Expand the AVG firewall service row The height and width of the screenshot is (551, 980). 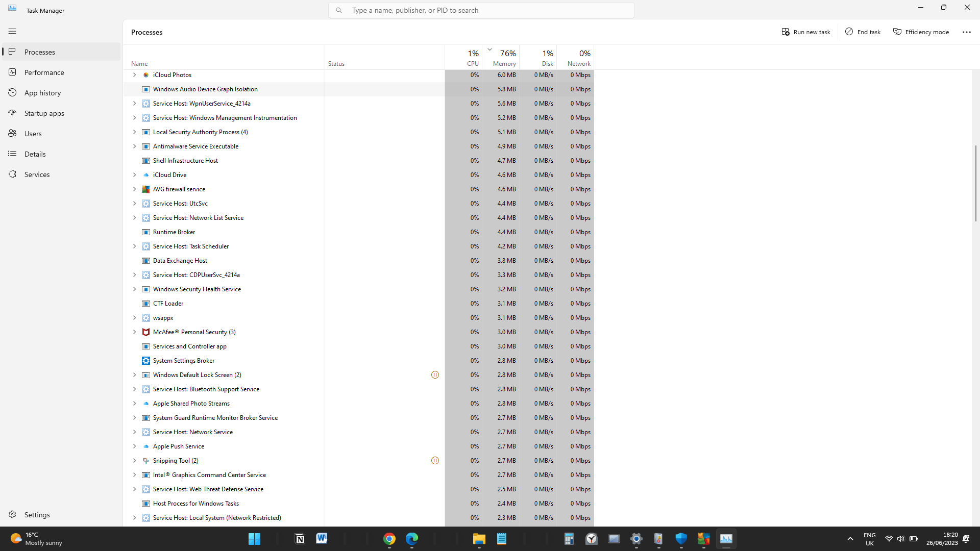tap(134, 189)
